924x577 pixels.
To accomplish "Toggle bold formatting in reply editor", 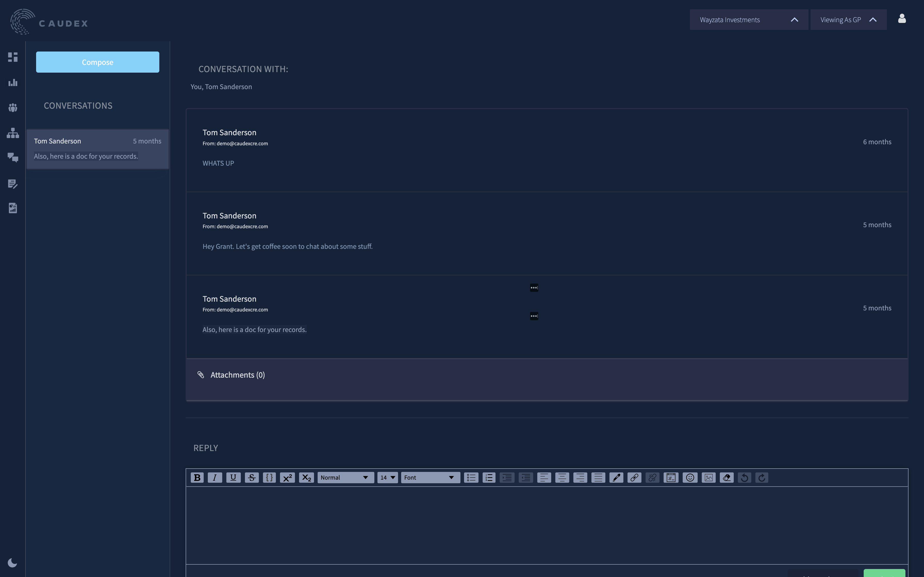I will coord(197,477).
